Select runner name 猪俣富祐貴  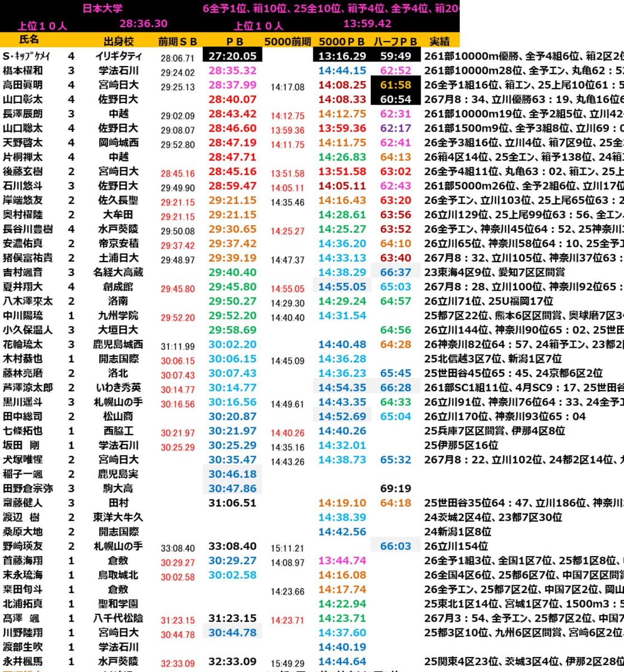(x=28, y=258)
